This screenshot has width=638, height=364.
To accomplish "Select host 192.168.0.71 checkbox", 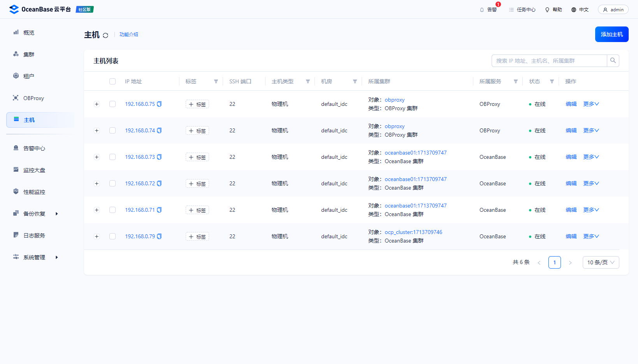I will (112, 210).
